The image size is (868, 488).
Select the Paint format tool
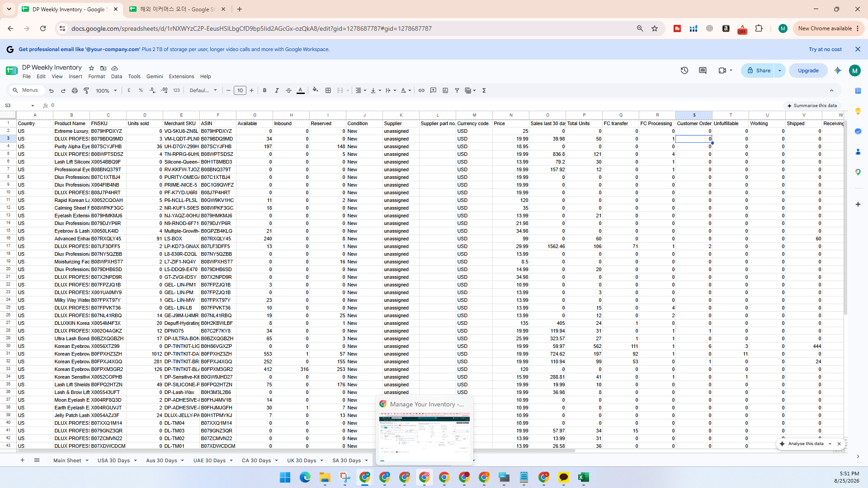[x=86, y=90]
